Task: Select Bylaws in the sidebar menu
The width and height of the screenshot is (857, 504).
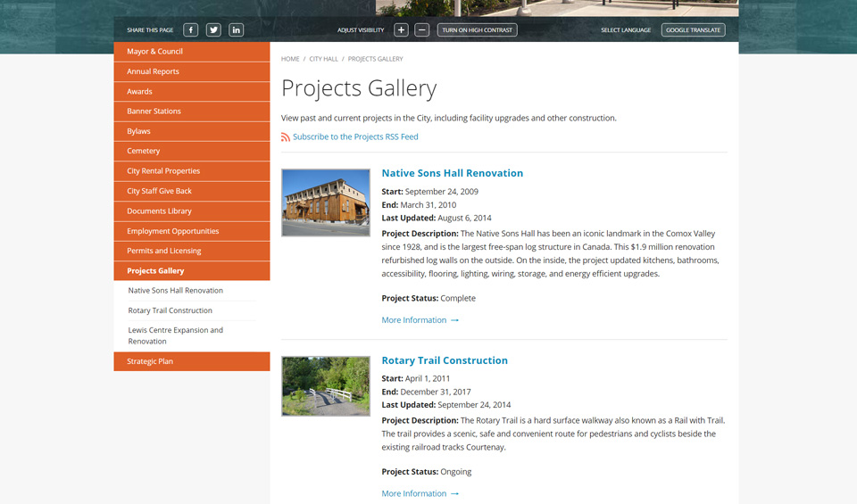Action: [x=139, y=131]
